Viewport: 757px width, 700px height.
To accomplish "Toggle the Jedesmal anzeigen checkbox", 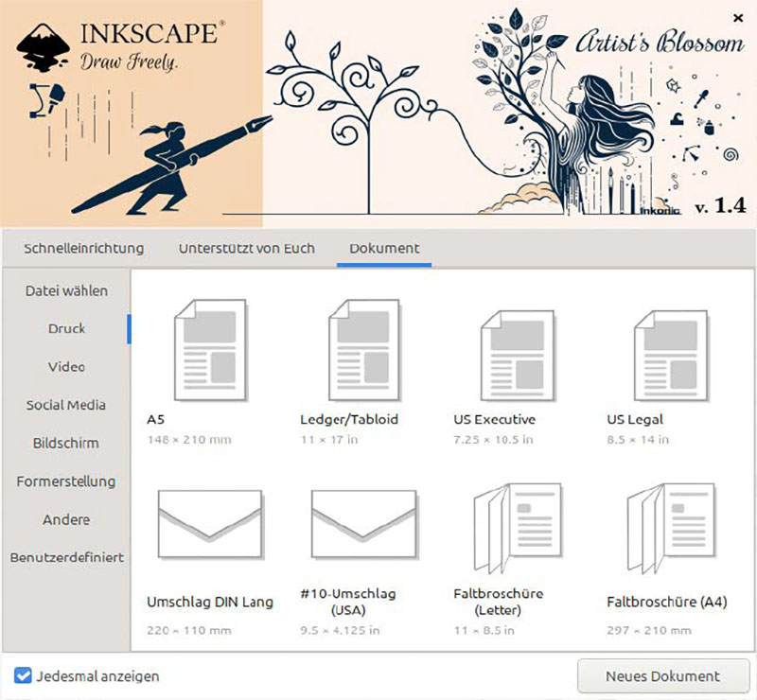I will 23,675.
